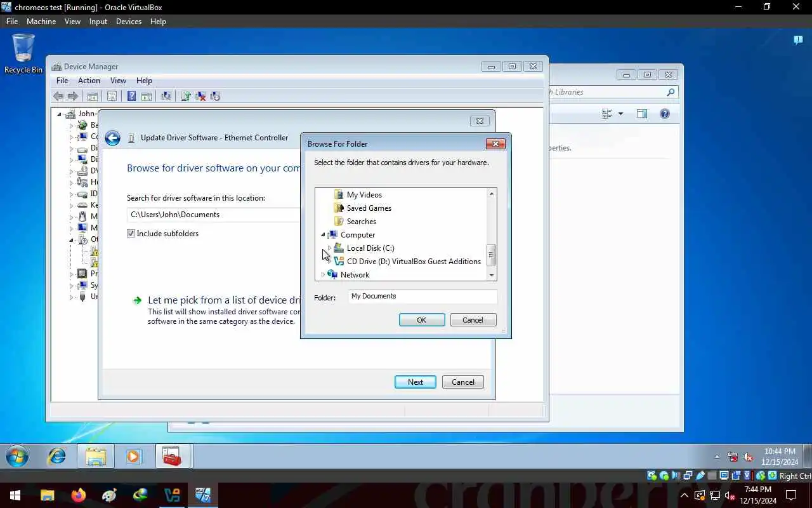The width and height of the screenshot is (812, 508).
Task: Click the Back arrow in Device Manager toolbar
Action: tap(58, 97)
